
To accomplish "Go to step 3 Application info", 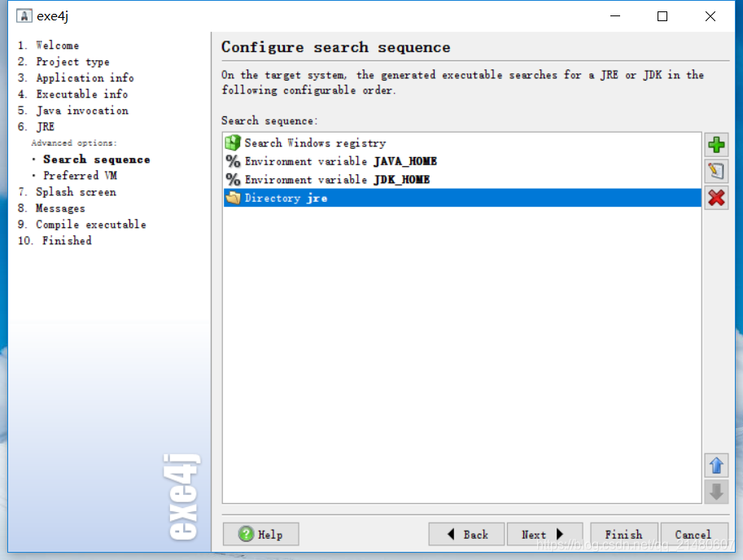I will click(76, 77).
